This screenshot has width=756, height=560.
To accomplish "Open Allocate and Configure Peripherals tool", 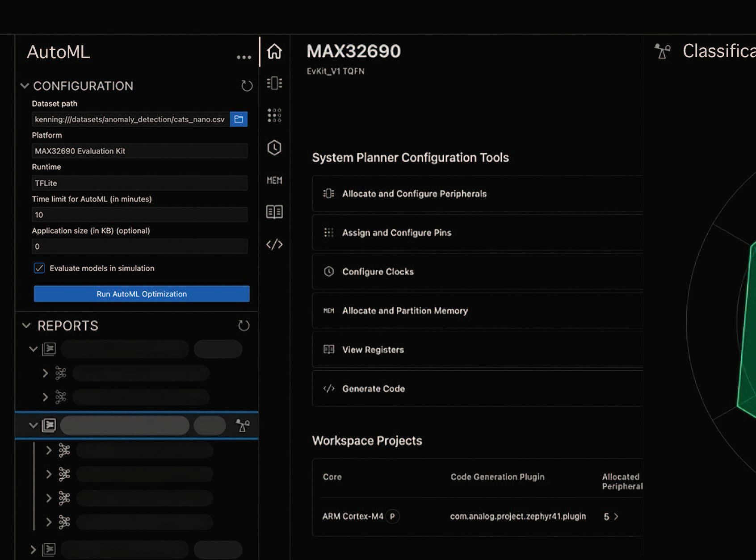I will coord(478,194).
